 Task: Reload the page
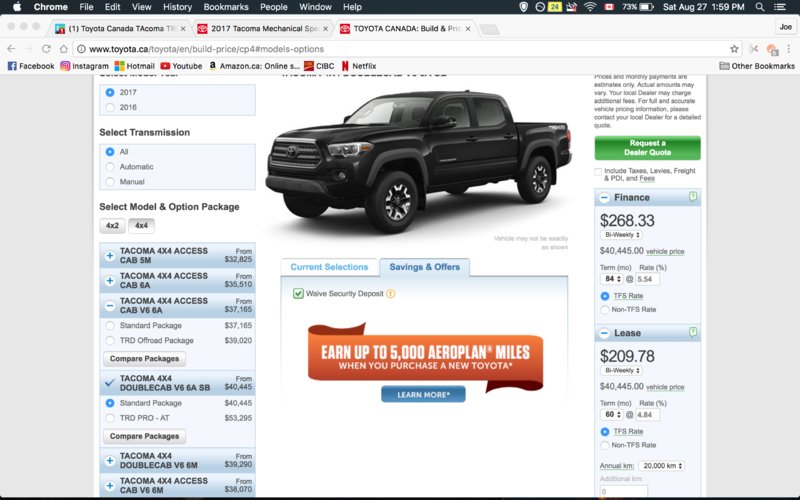pyautogui.click(x=46, y=49)
